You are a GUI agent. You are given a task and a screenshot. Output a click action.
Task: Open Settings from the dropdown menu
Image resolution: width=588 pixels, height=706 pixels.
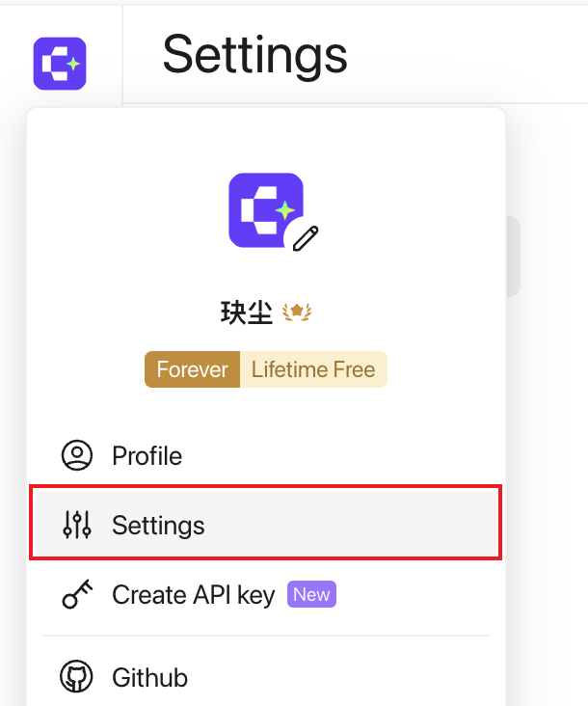tap(266, 525)
